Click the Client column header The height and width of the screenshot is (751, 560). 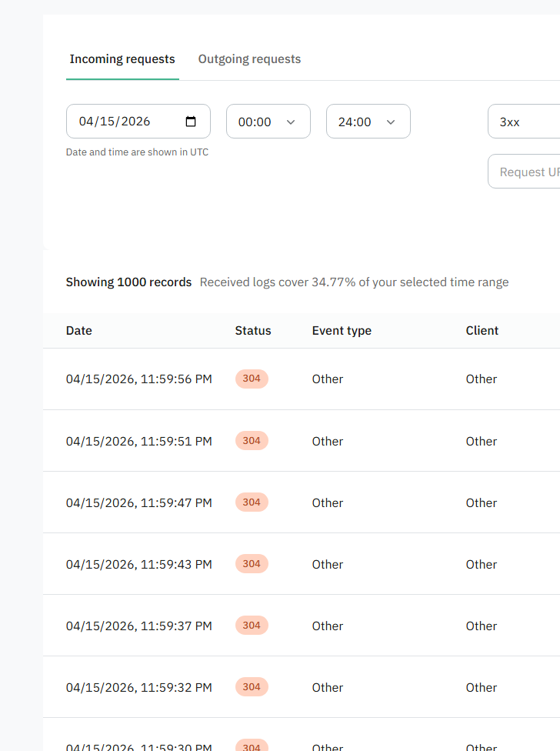point(482,330)
